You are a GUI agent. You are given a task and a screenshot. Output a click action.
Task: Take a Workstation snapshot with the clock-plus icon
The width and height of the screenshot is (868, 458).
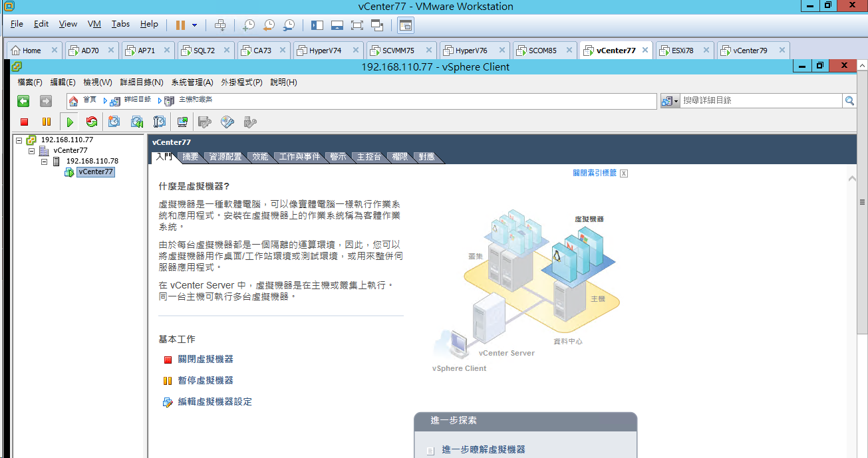pyautogui.click(x=248, y=25)
